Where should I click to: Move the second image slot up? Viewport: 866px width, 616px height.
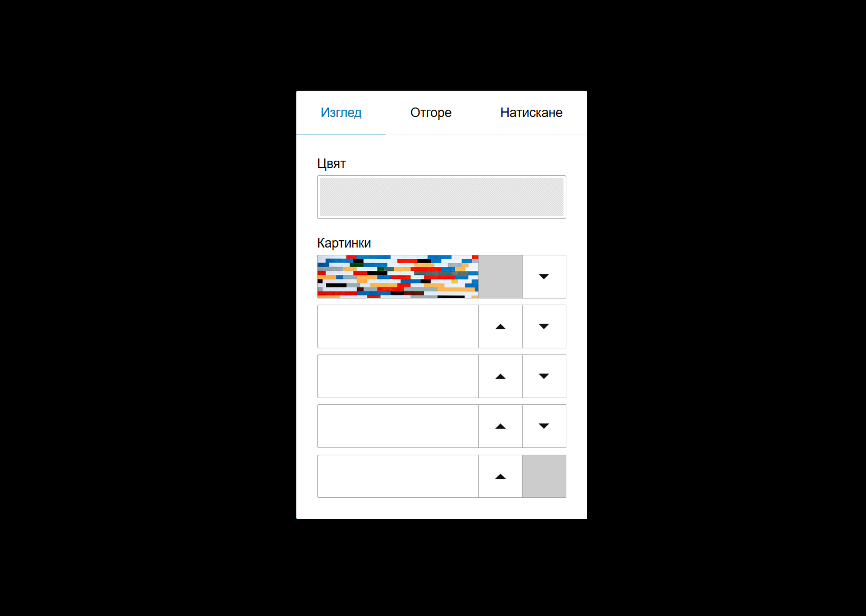pos(501,326)
